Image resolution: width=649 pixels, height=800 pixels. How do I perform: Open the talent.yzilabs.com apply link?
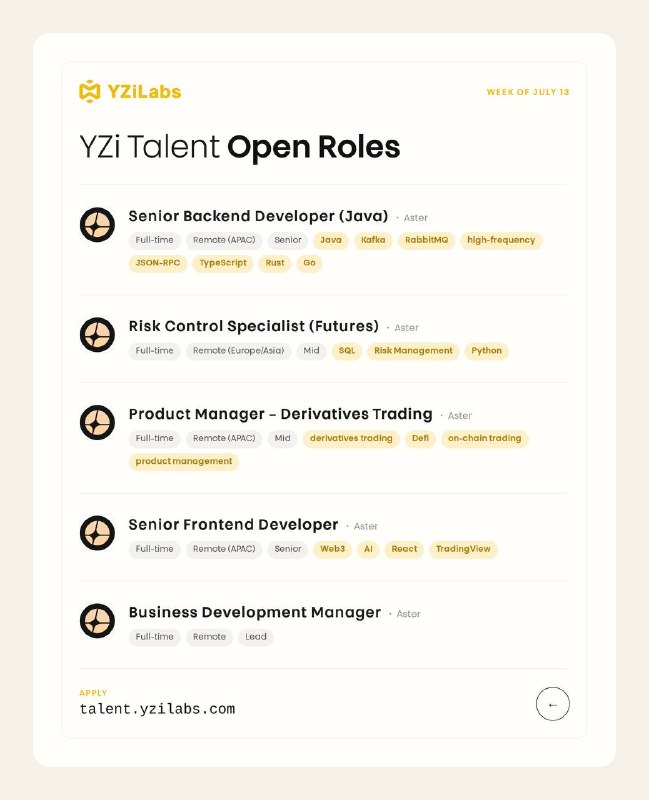pos(157,709)
